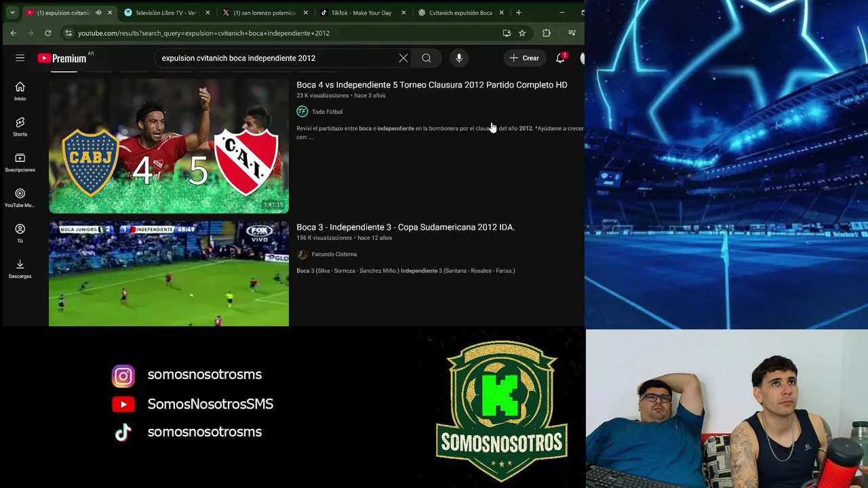This screenshot has height=488, width=868.
Task: Open the tab search dropdown arrow
Action: pos(12,12)
